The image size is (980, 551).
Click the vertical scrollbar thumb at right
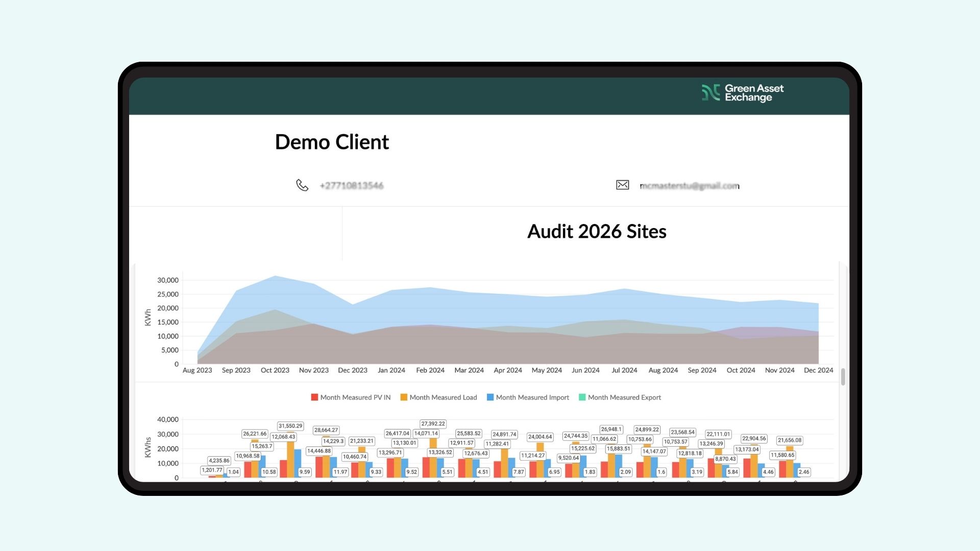click(843, 377)
